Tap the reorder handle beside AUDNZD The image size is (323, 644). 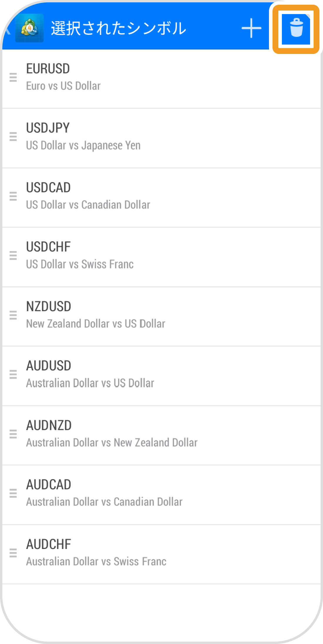13,434
